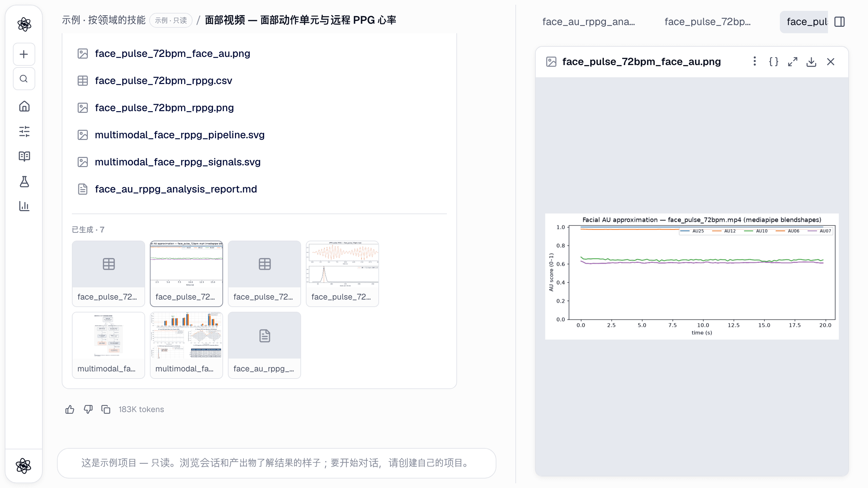Click the 示例 · 只读 badge

tap(171, 20)
